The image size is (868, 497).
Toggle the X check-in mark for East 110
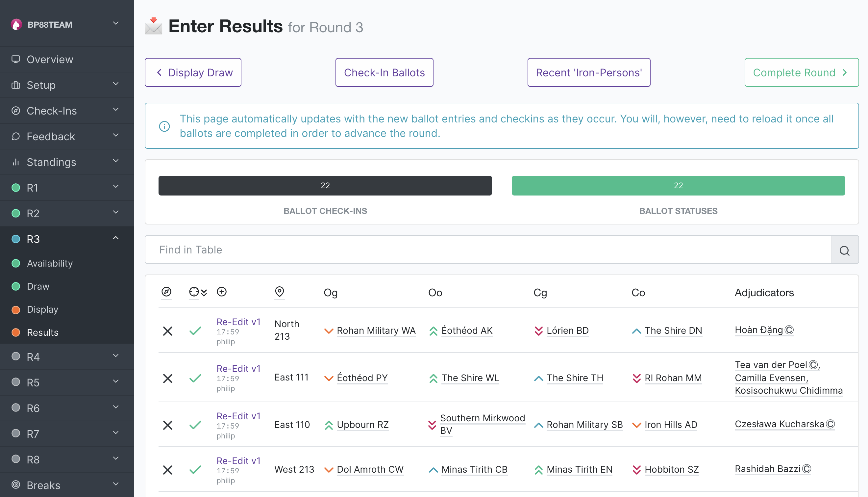(167, 425)
